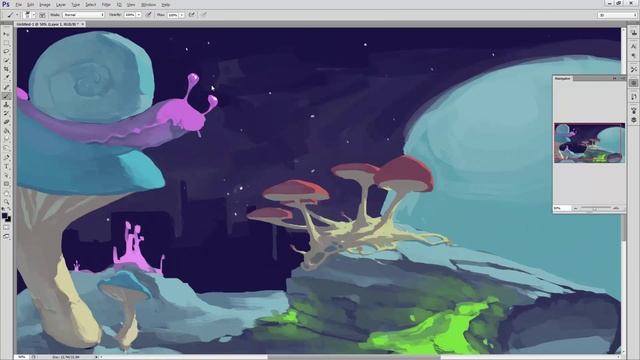The image size is (640, 360).
Task: Click the Opacity value field
Action: [x=130, y=15]
